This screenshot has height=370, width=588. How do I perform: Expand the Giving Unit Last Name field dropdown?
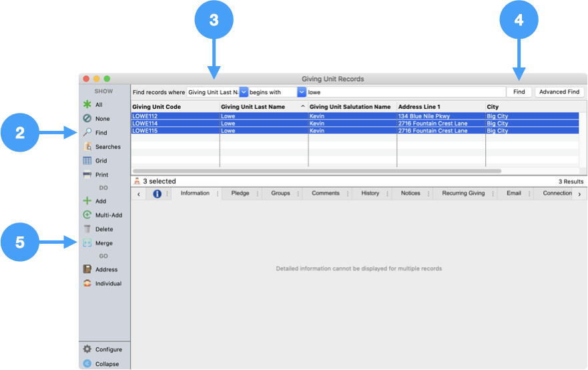(244, 92)
